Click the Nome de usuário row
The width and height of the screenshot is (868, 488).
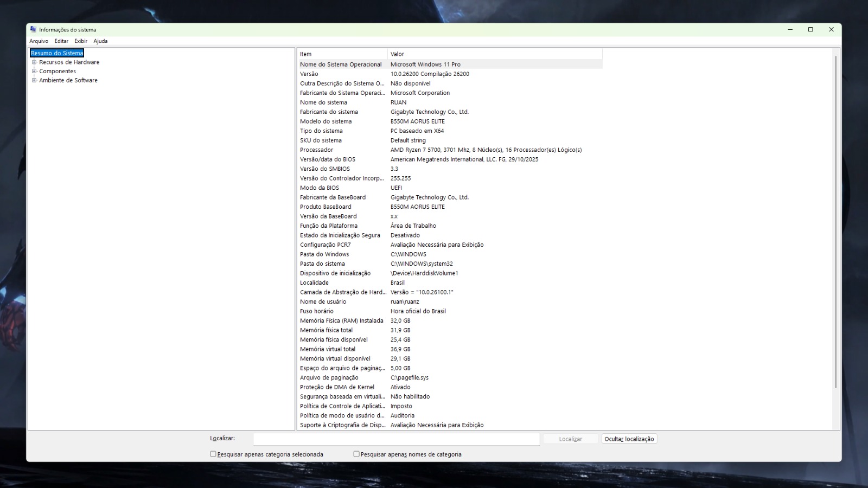(x=450, y=302)
